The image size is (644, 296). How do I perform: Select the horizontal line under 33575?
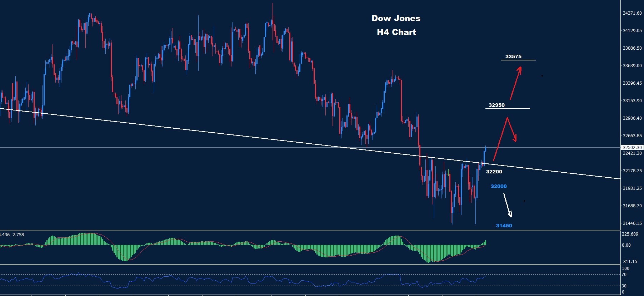tap(518, 60)
